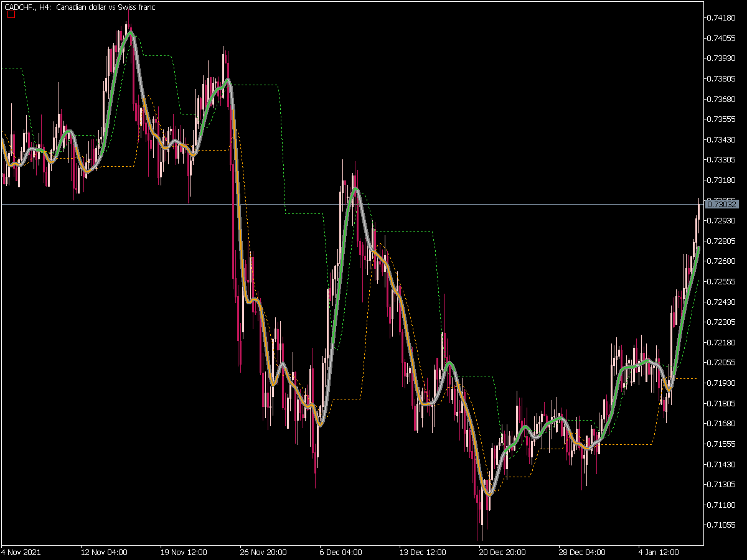Image resolution: width=747 pixels, height=560 pixels.
Task: Click the 0.71805 price scale label
Action: point(722,403)
